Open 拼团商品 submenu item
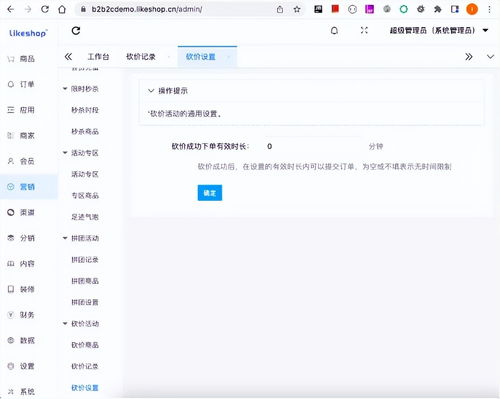Viewport: 500px width, 399px height. coord(85,281)
